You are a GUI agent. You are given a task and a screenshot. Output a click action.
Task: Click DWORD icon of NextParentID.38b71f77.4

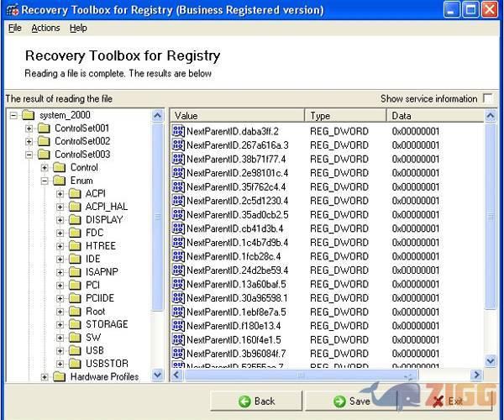[178, 159]
